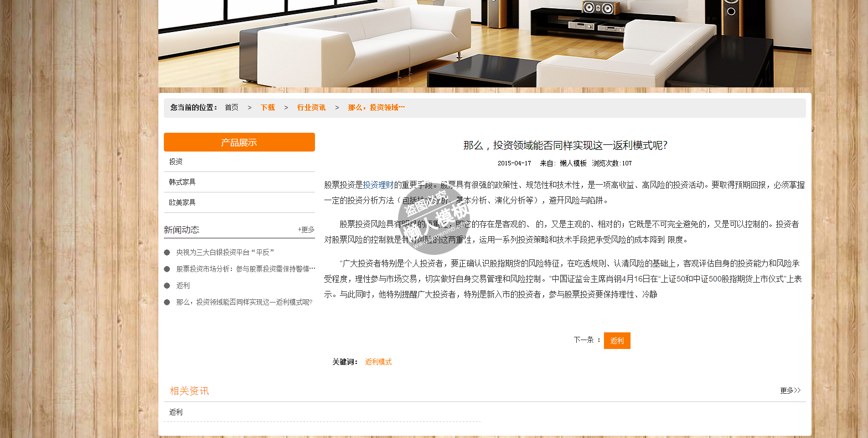Select the 韩式家具 category
Image resolution: width=868 pixels, height=438 pixels.
pos(182,182)
